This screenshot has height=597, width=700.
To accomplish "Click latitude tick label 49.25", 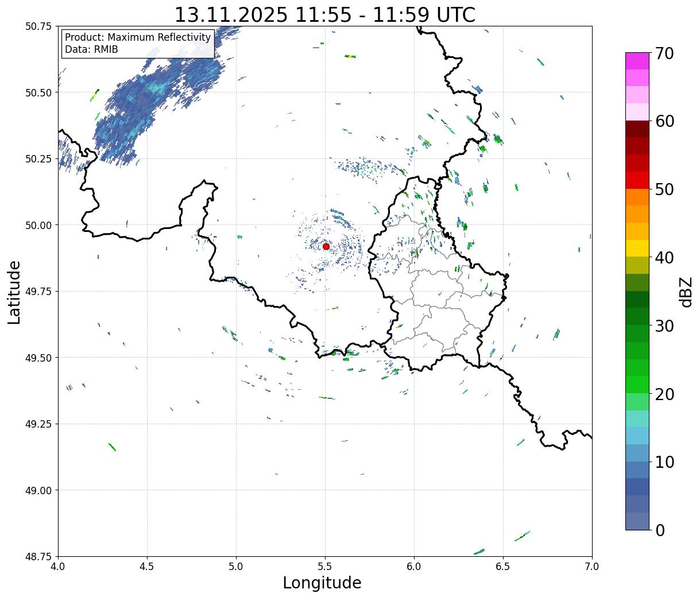I will pos(38,424).
